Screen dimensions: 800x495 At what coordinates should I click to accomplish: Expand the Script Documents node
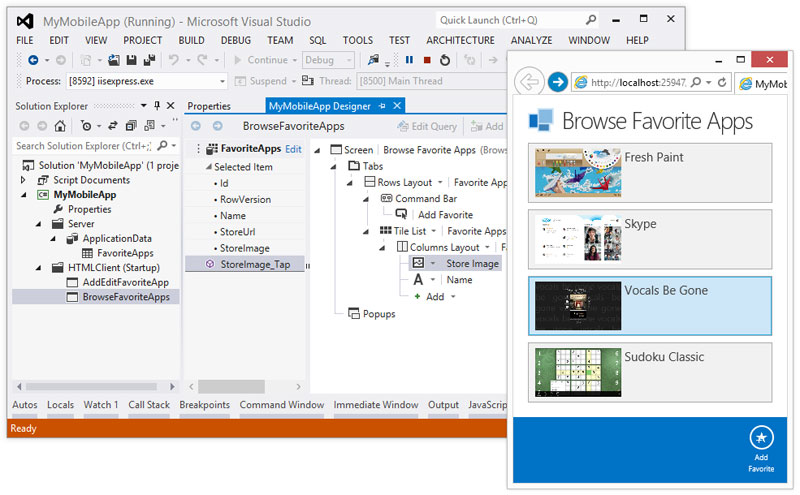pyautogui.click(x=22, y=180)
